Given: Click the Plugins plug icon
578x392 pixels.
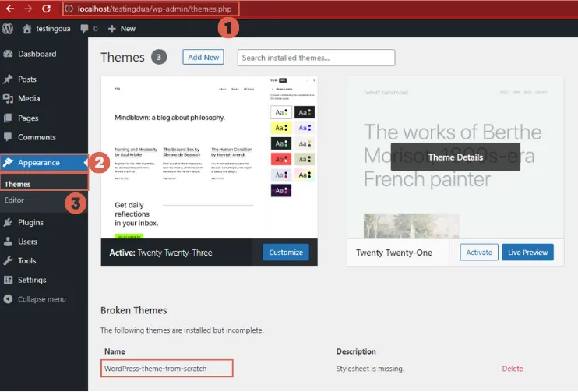Looking at the screenshot, I should (8, 222).
